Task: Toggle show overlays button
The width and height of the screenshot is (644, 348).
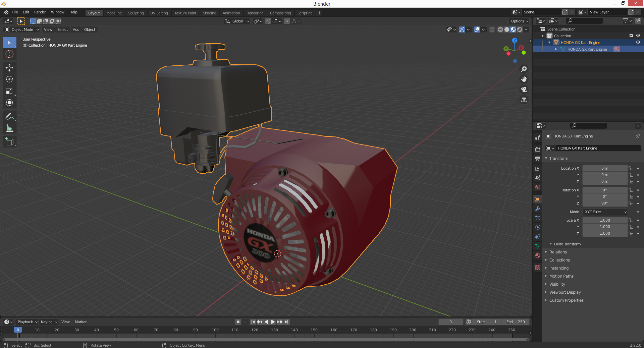Action: [477, 30]
